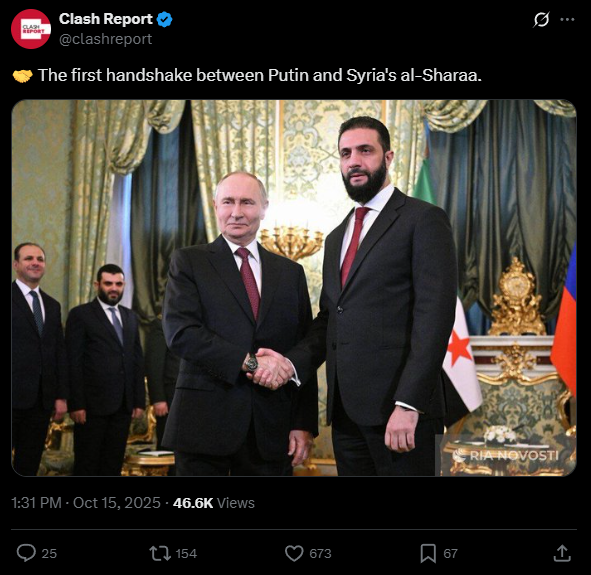Open the three-dot more options menu
This screenshot has width=591, height=575.
[x=567, y=20]
